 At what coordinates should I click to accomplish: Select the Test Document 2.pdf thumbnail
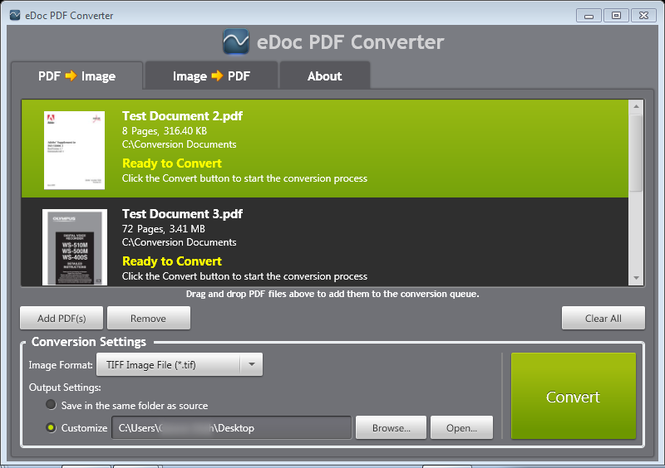[x=74, y=150]
